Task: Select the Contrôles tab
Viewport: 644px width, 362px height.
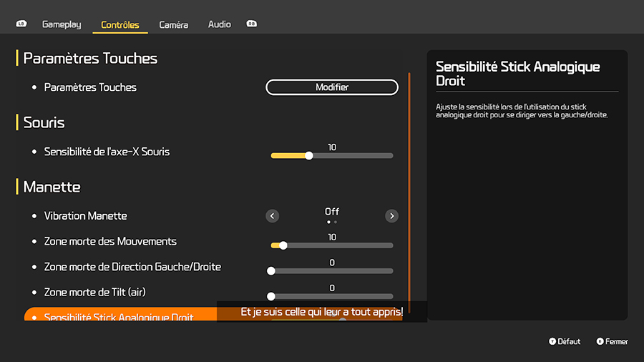Action: pos(120,25)
